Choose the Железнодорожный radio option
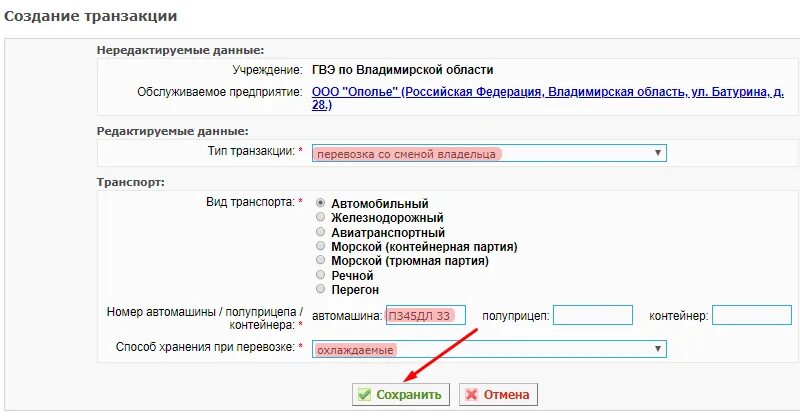The width and height of the screenshot is (800, 418). 320,217
